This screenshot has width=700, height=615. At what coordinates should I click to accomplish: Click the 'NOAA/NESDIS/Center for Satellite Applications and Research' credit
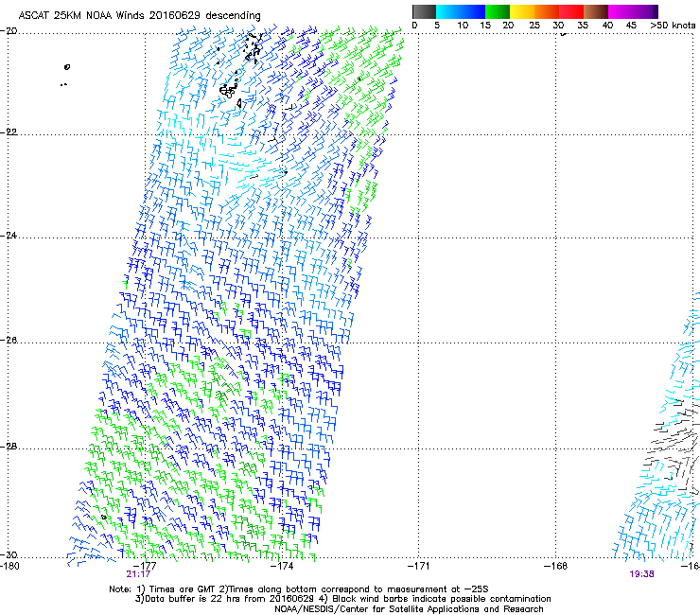coord(409,609)
